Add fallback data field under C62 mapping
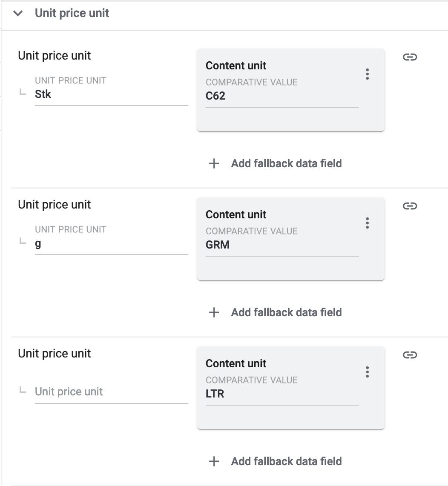This screenshot has width=448, height=486. (x=286, y=163)
